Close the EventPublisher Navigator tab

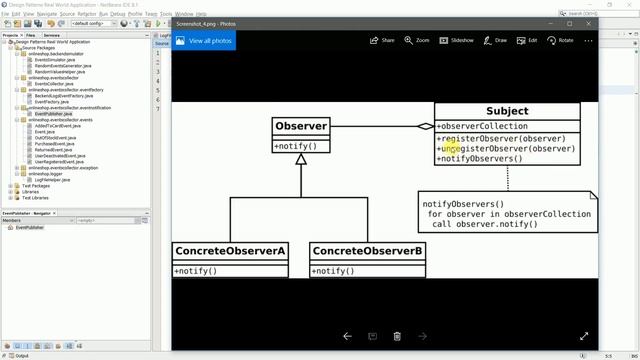[54, 213]
